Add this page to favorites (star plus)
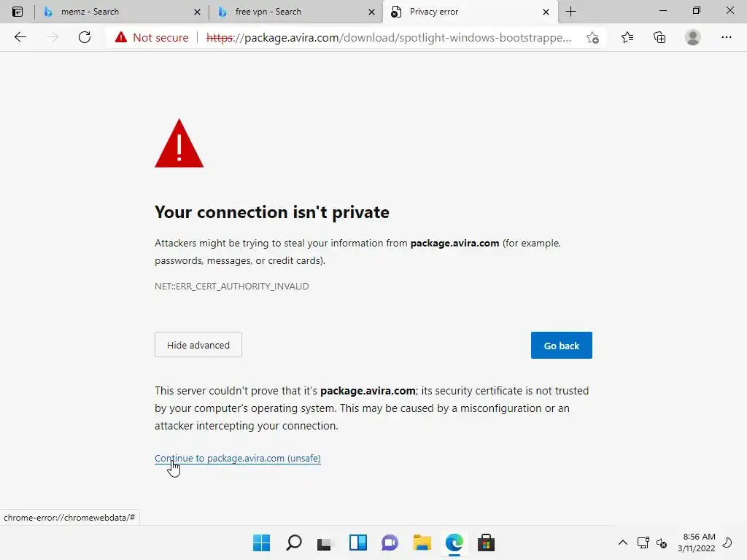747x560 pixels. (x=592, y=37)
